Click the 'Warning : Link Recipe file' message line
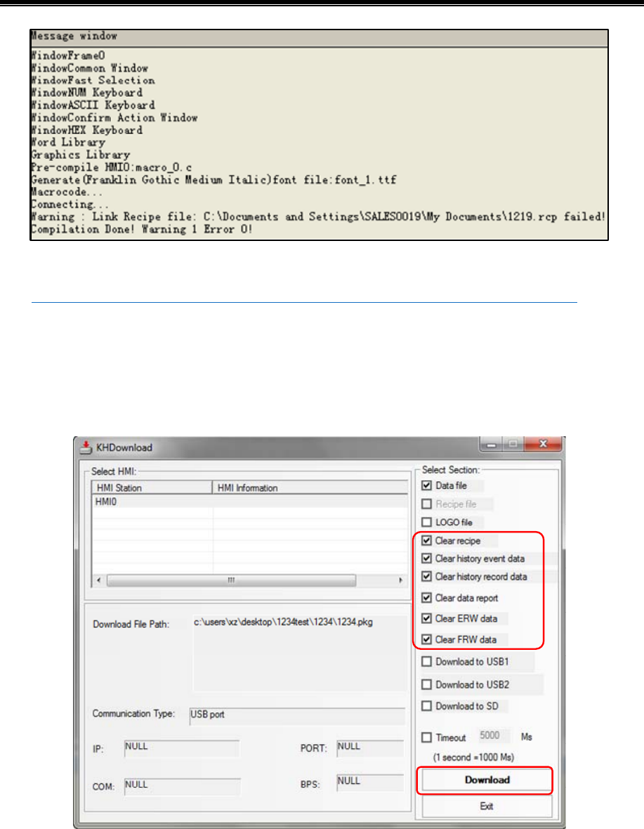Image resolution: width=644 pixels, height=829 pixels. [x=318, y=217]
